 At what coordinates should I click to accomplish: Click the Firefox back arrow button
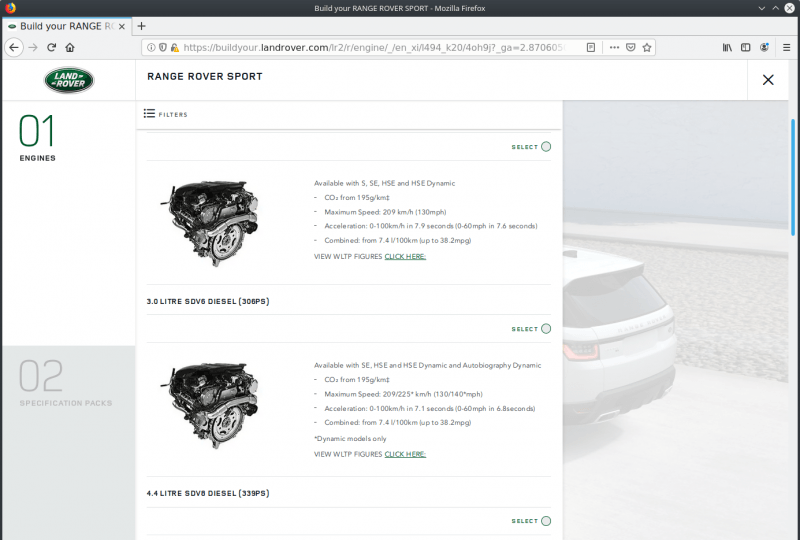14,47
